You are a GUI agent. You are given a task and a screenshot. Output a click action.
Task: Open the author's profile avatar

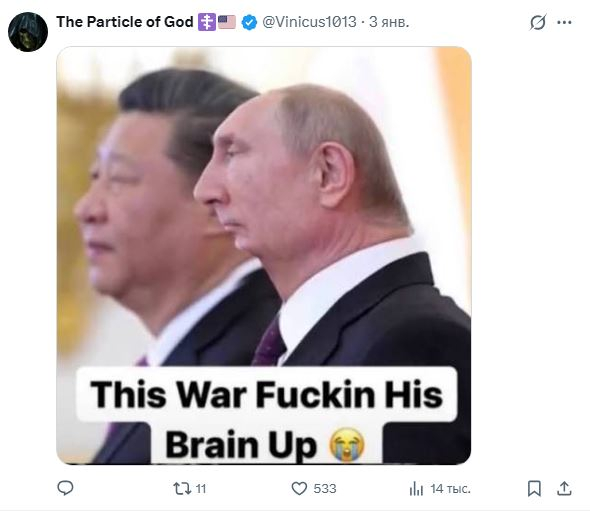pos(28,32)
